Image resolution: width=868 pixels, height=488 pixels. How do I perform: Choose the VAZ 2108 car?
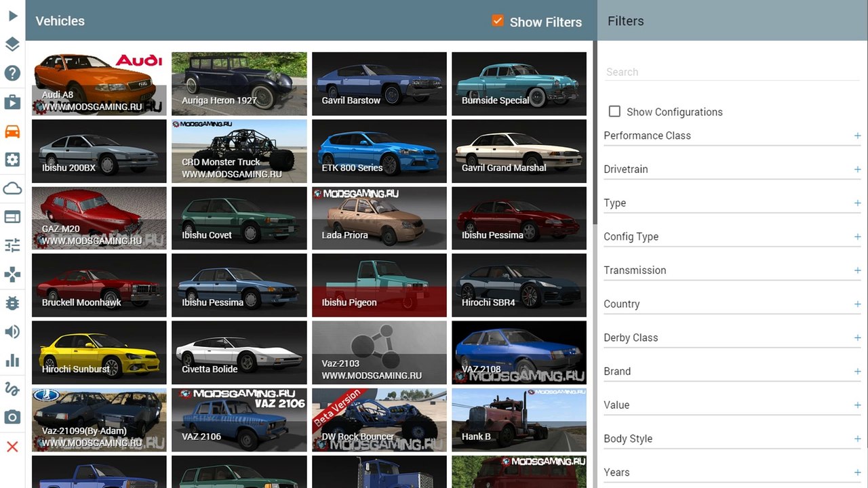tap(519, 352)
